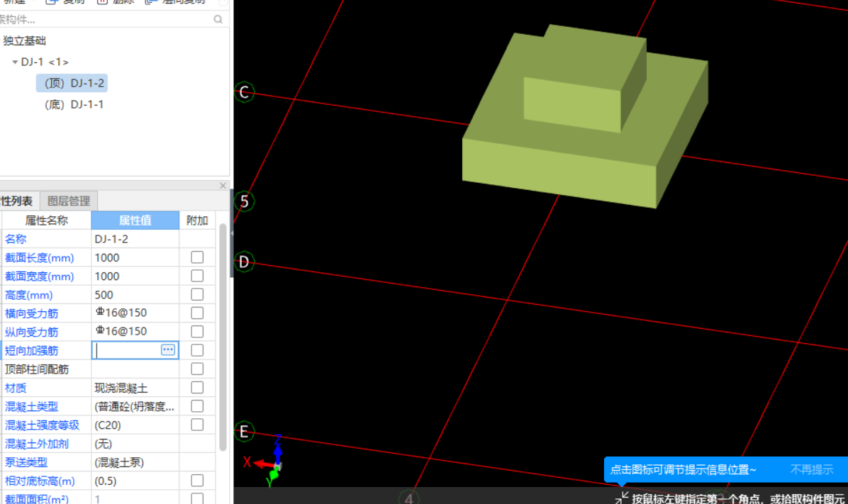
Task: Tick the 附加 checkbox for 相对底标高(m)
Action: pyautogui.click(x=197, y=481)
